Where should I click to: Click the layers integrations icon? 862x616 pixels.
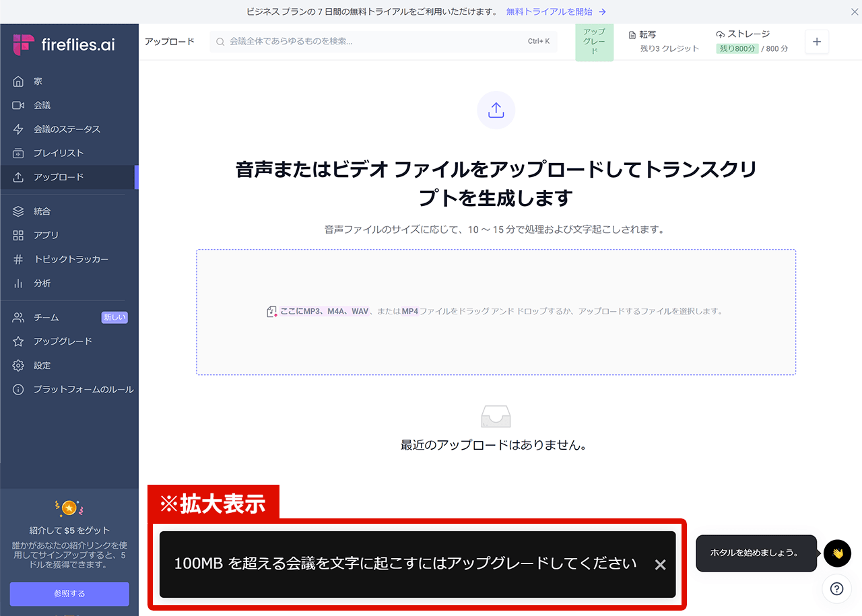click(18, 211)
